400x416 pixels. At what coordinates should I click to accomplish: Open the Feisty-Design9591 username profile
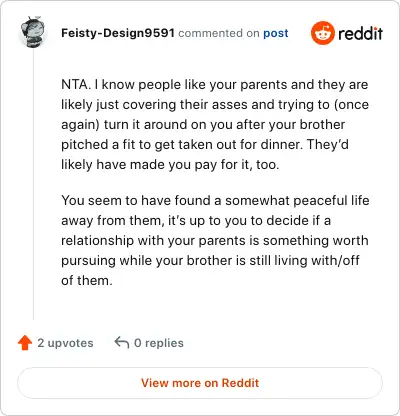coord(118,33)
